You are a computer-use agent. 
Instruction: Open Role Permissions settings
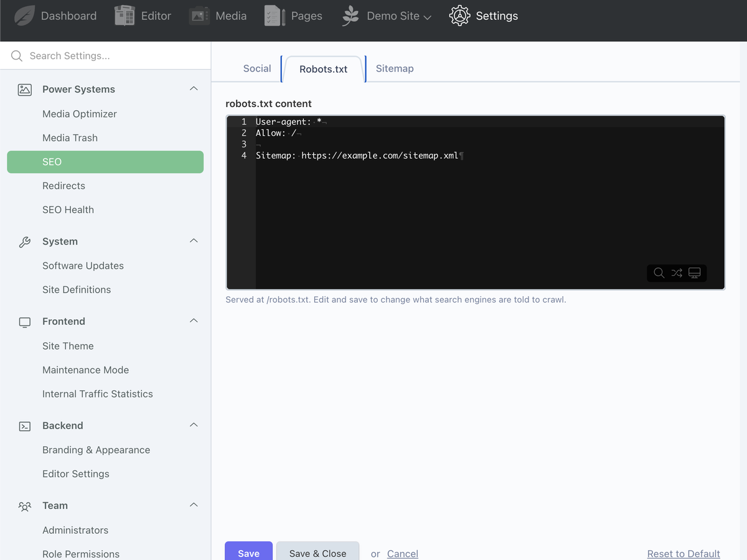[81, 554]
